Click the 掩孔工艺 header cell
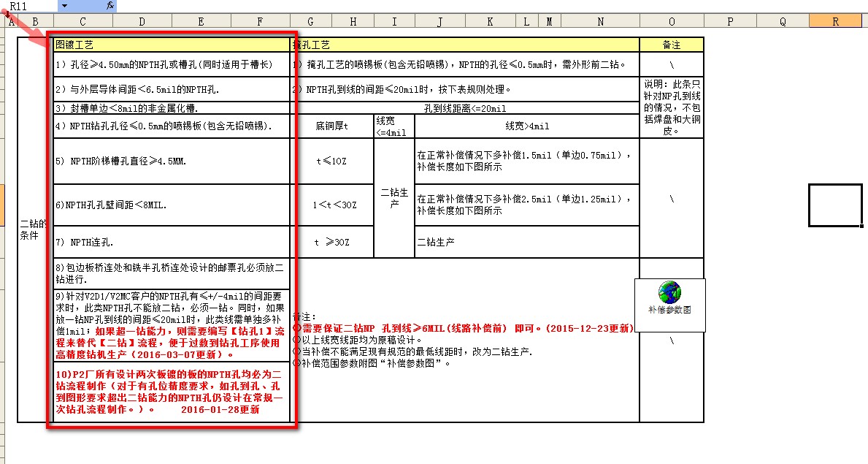 point(465,45)
